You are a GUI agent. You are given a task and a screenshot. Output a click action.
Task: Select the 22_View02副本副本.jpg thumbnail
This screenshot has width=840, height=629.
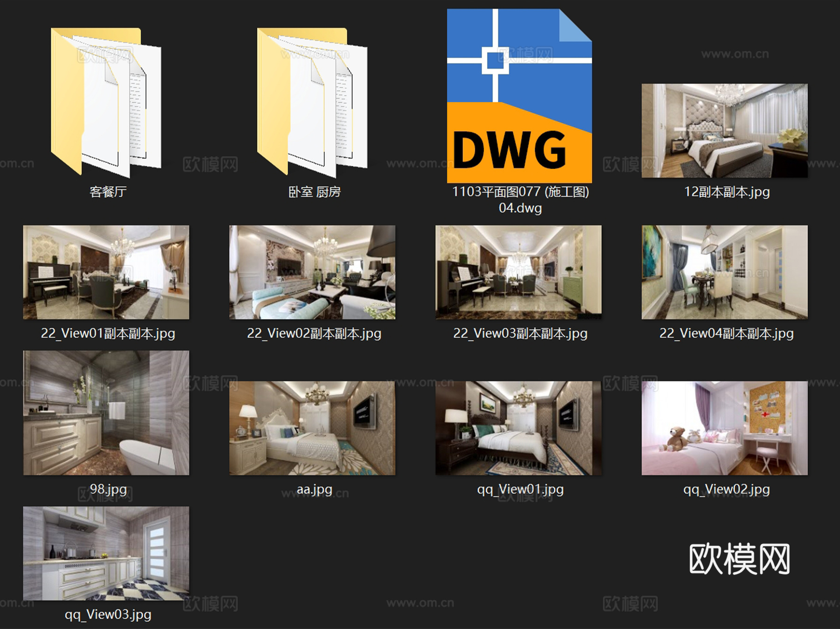[312, 272]
